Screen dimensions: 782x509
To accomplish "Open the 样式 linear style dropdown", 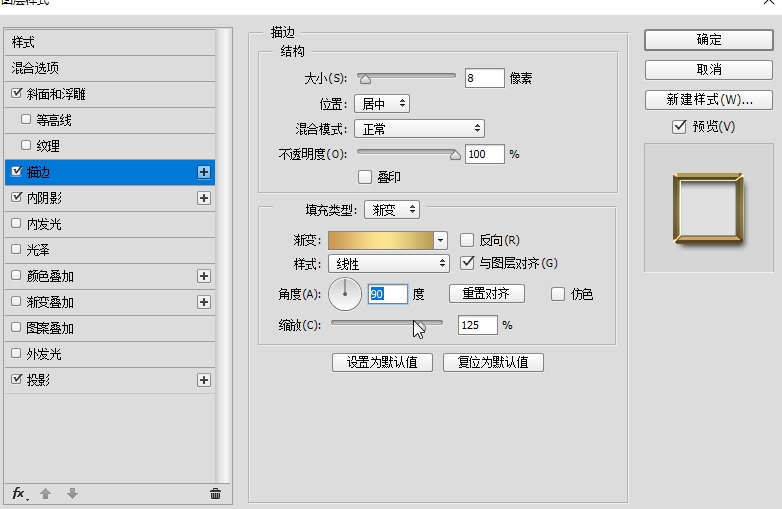I will click(x=389, y=264).
